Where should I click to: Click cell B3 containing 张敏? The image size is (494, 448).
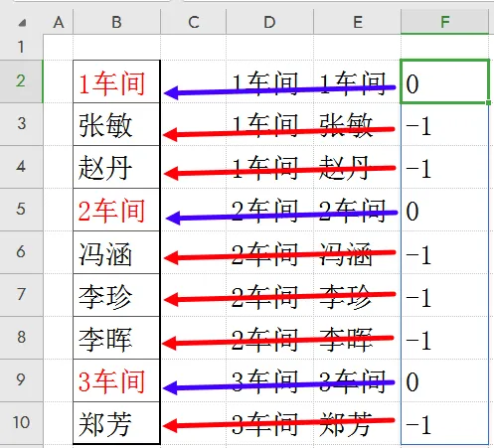pos(116,124)
